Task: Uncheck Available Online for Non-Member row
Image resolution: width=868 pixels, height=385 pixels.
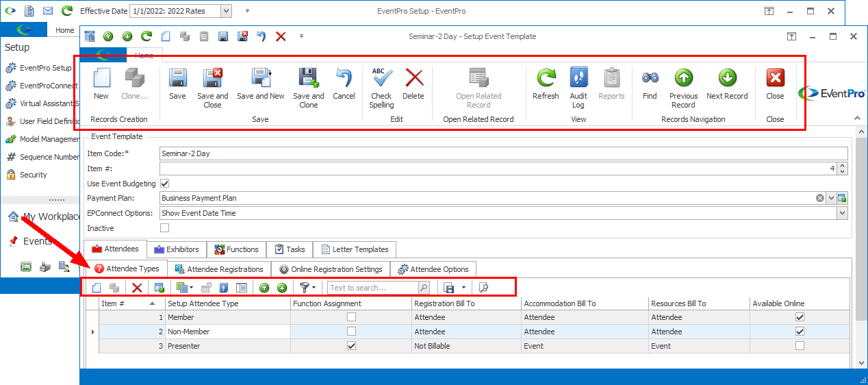Action: (x=800, y=332)
